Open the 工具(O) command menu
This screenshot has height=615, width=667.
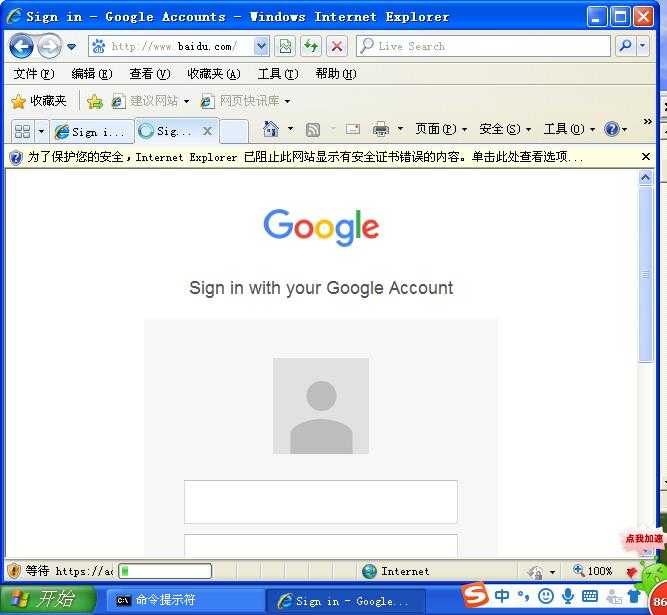point(569,129)
